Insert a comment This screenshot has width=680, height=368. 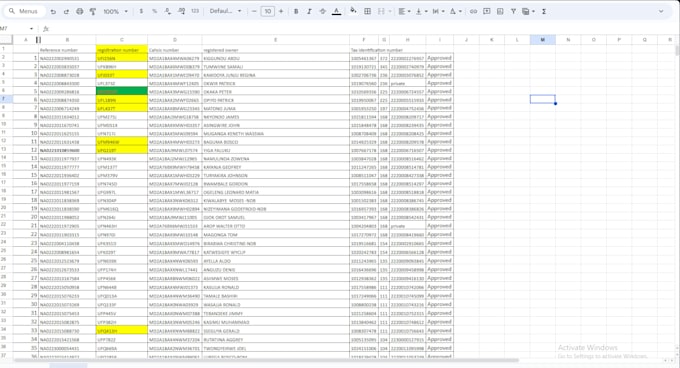coord(487,11)
